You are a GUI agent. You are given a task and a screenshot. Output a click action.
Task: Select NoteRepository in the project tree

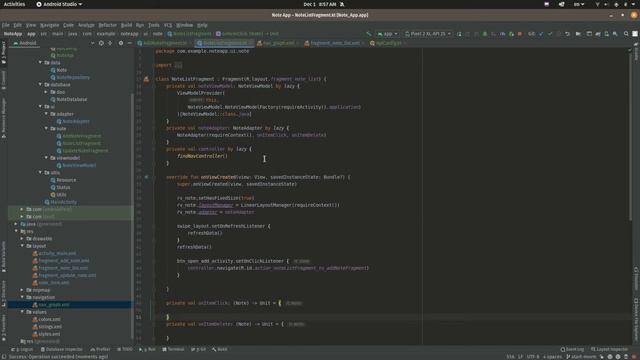(73, 77)
